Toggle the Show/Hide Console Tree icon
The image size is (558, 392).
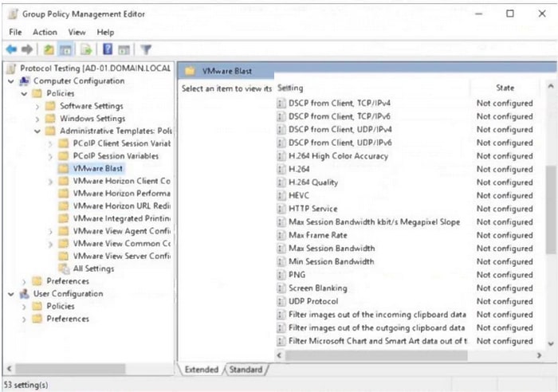(x=67, y=49)
